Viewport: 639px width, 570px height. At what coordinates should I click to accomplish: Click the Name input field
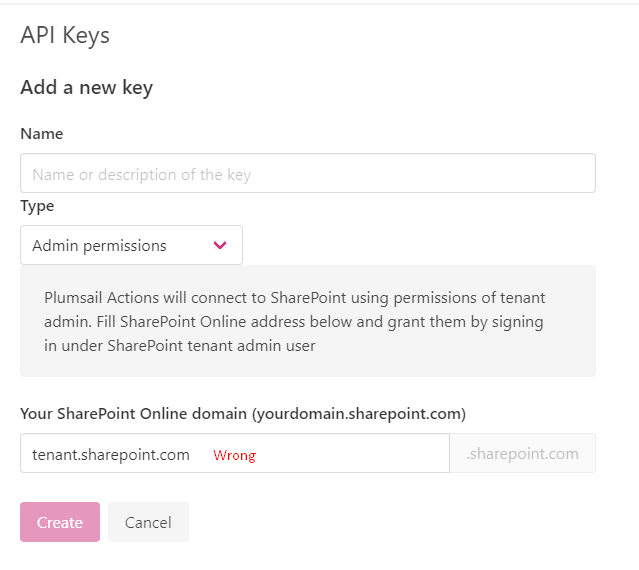click(307, 173)
